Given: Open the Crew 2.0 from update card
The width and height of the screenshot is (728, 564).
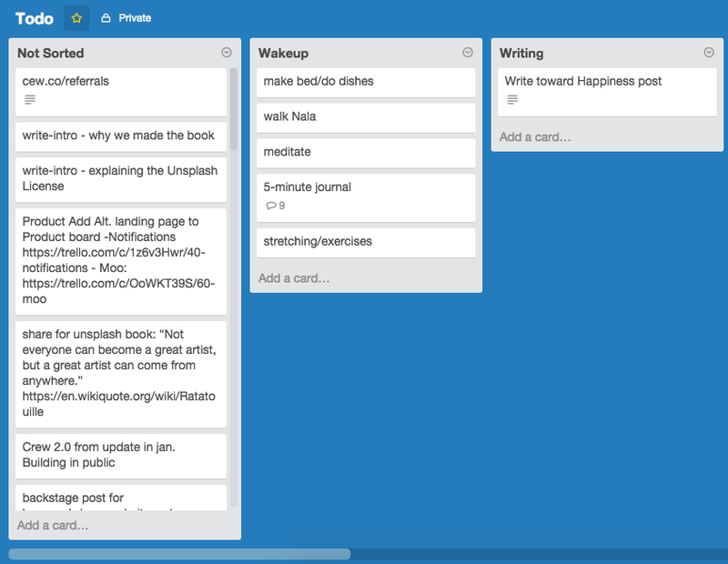Looking at the screenshot, I should 121,456.
